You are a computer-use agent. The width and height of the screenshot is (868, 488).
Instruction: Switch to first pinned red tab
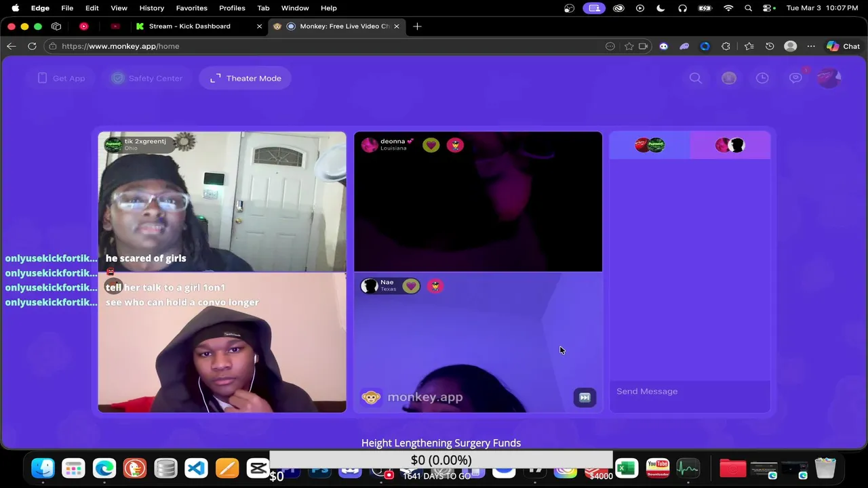84,26
